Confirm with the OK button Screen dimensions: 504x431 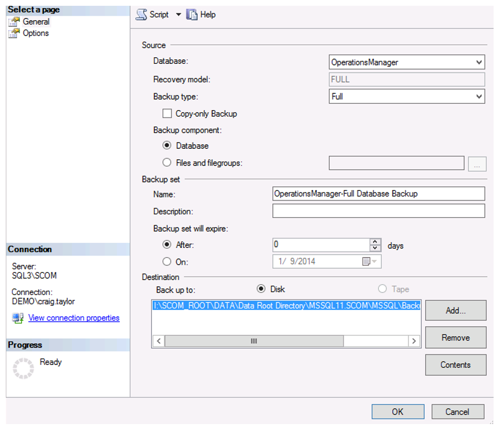coord(398,412)
